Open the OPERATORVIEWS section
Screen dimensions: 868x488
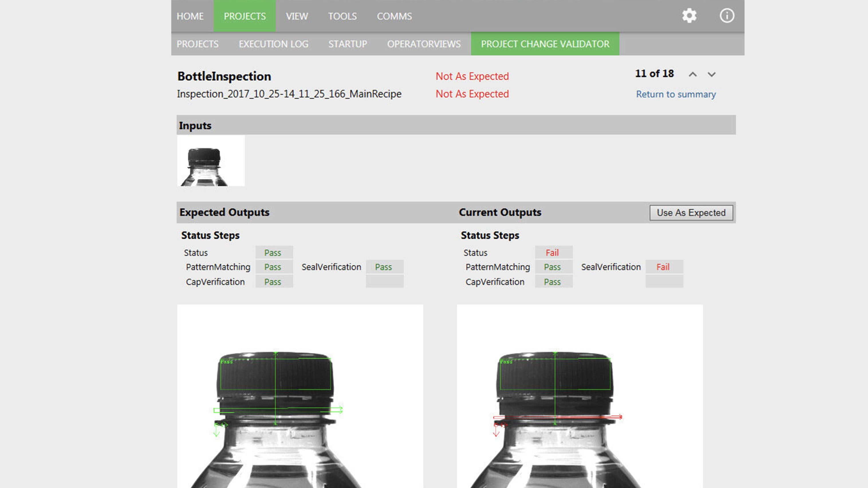coord(424,44)
